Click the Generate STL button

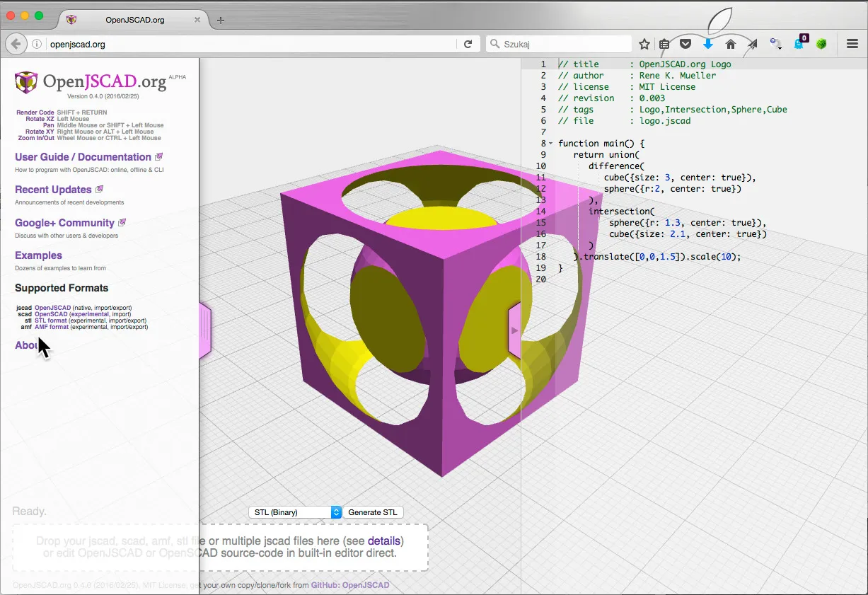373,512
